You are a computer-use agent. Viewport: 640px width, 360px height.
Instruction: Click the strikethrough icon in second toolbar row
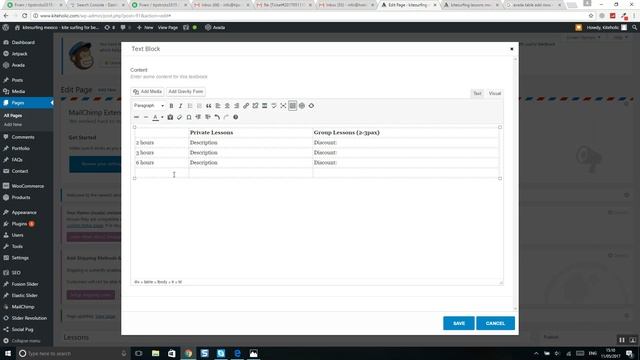pyautogui.click(x=136, y=117)
